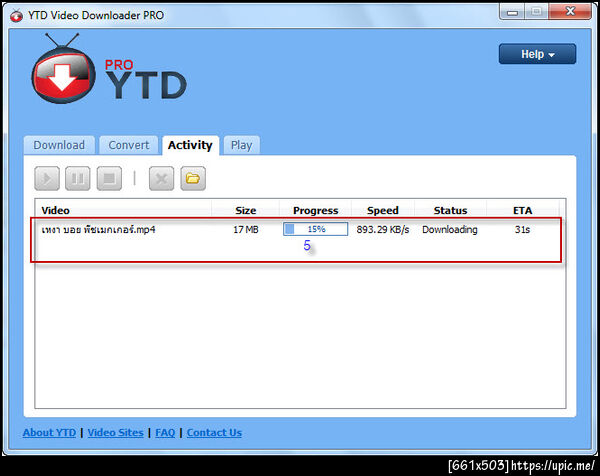
Task: Select the .mp4 video file name
Action: tap(98, 230)
